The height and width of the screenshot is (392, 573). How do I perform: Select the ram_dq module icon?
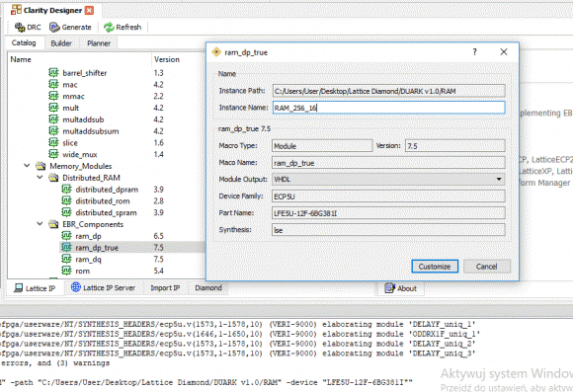(66, 259)
